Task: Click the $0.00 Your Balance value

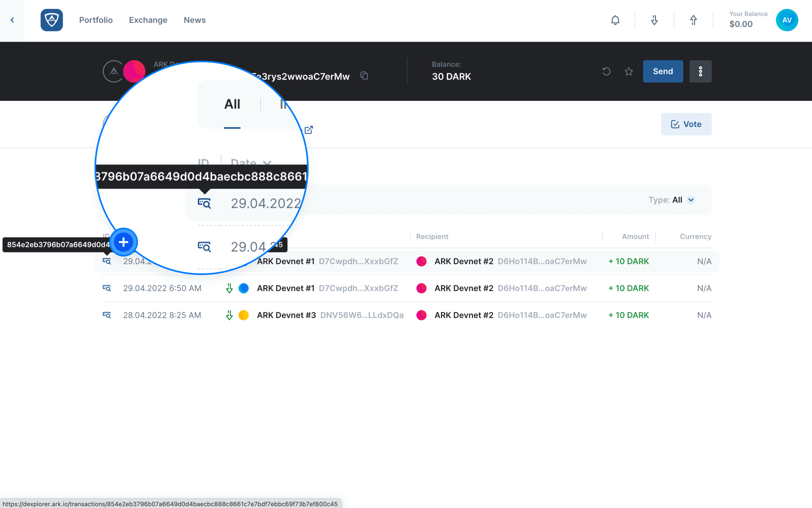Action: [x=741, y=24]
